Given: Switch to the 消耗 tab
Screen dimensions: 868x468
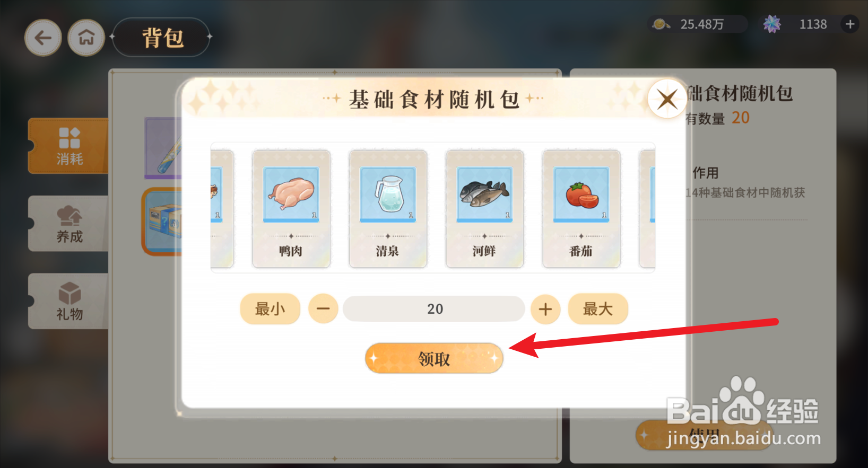Looking at the screenshot, I should pyautogui.click(x=69, y=146).
